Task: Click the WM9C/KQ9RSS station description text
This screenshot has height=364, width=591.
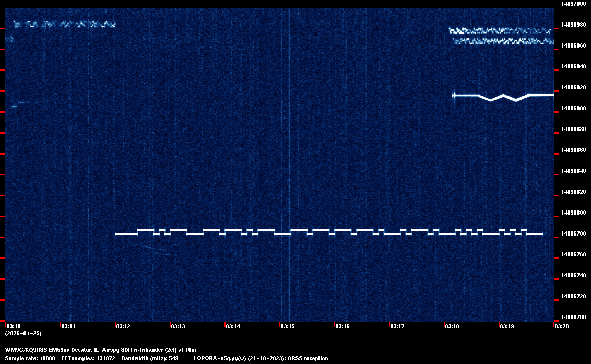Action: click(x=100, y=350)
